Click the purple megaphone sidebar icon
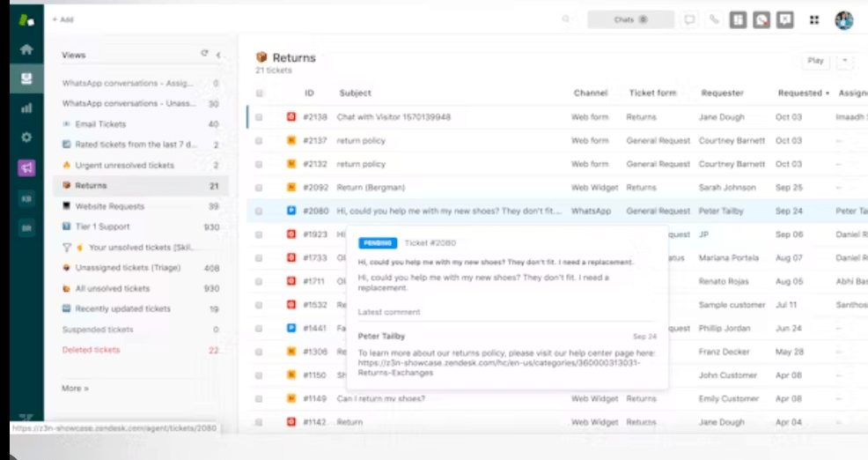This screenshot has height=460, width=868. coord(26,167)
